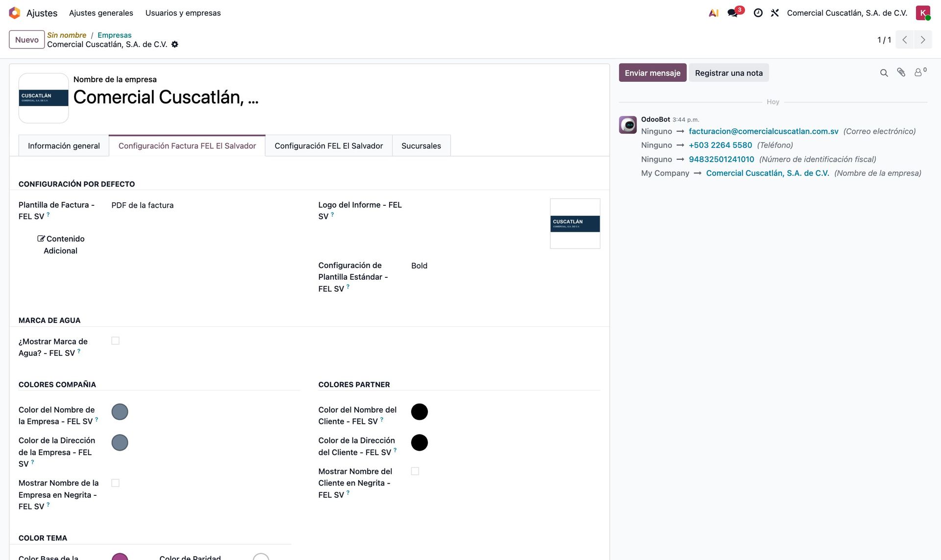
Task: Follow the Empresas breadcrumb link
Action: (114, 35)
